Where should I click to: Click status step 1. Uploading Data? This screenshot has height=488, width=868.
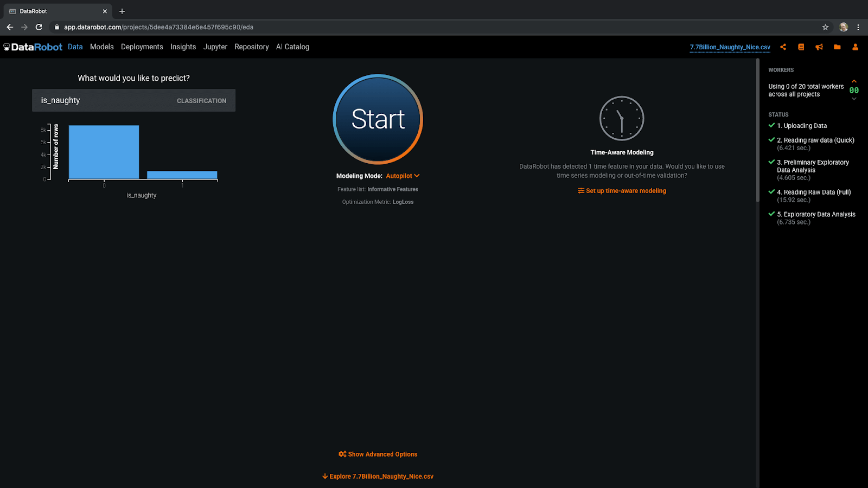[802, 126]
